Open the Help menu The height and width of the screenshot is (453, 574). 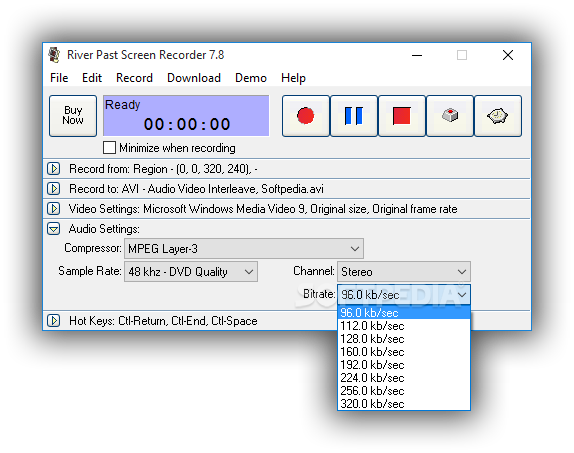point(293,78)
